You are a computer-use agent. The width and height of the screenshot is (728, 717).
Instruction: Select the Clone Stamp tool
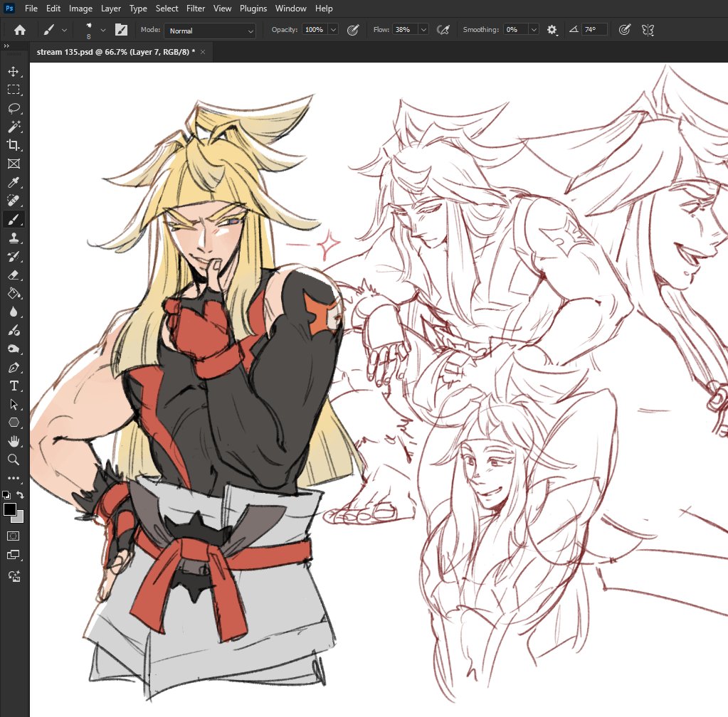14,238
